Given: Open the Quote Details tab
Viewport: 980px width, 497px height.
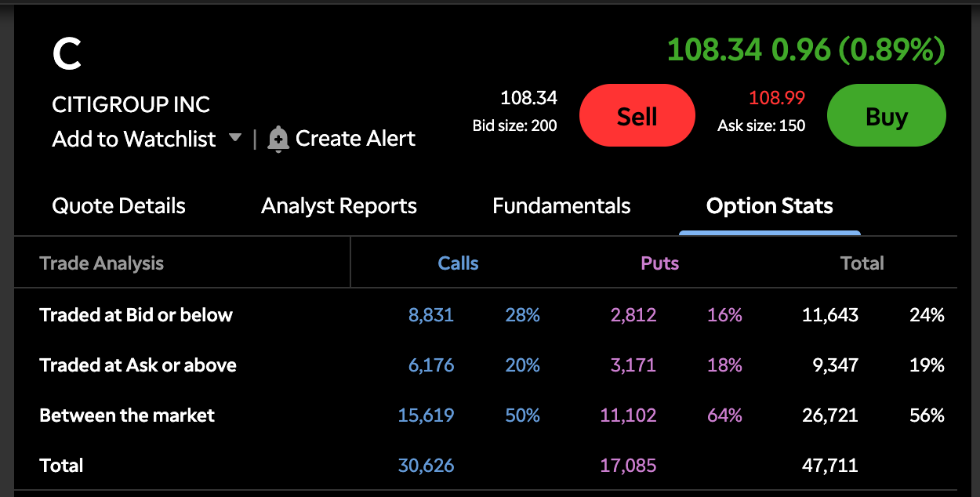Looking at the screenshot, I should pos(118,206).
